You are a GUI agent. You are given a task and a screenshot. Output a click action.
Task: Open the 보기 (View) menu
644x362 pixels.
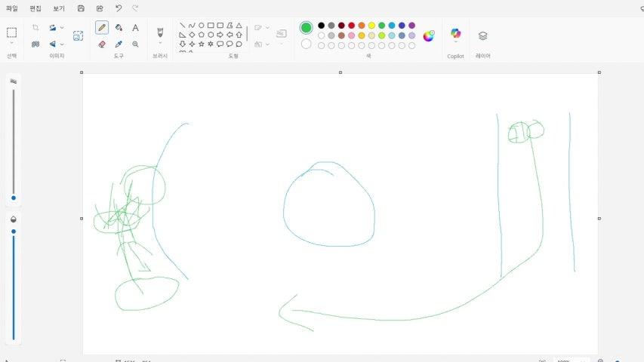pyautogui.click(x=58, y=8)
